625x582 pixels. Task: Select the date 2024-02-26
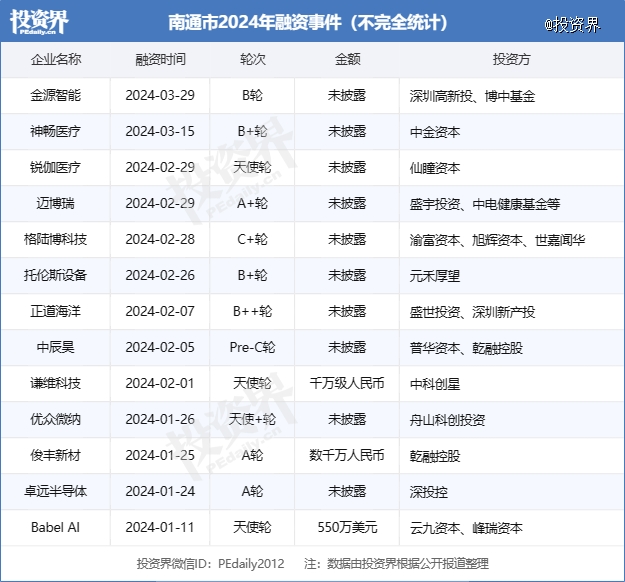pos(160,275)
